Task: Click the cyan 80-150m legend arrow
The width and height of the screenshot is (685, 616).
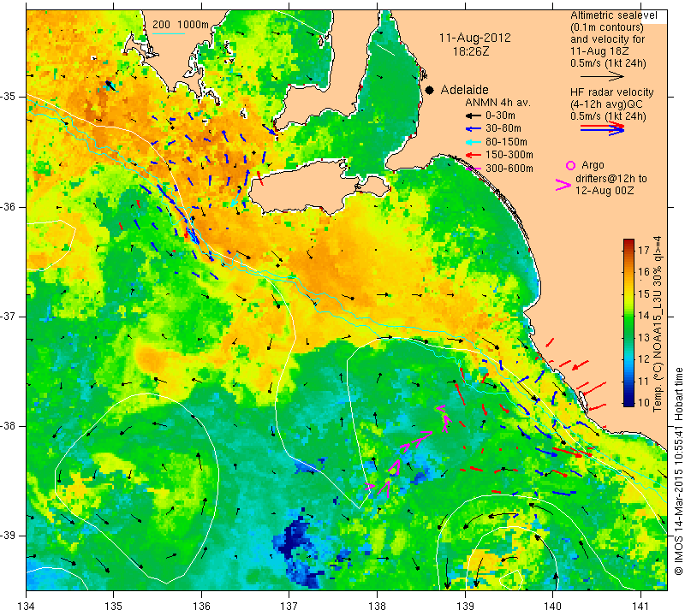Action: click(x=473, y=142)
